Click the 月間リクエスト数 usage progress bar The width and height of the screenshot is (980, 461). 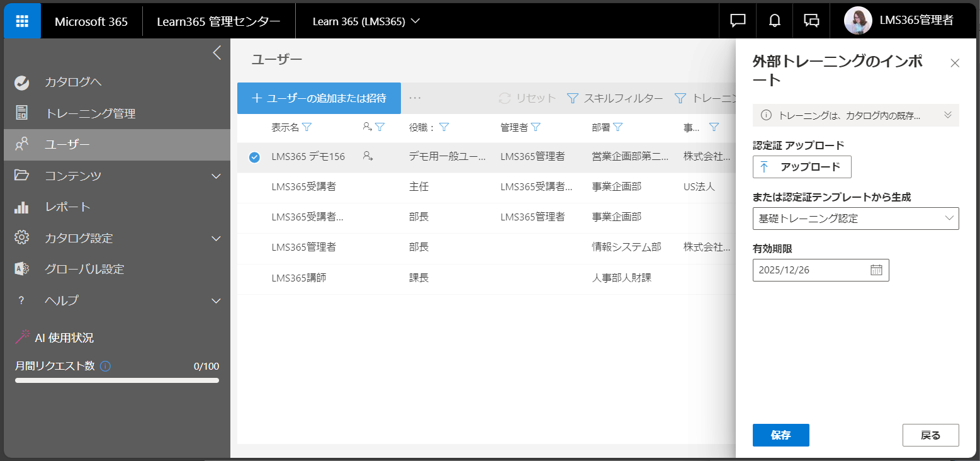coord(117,380)
